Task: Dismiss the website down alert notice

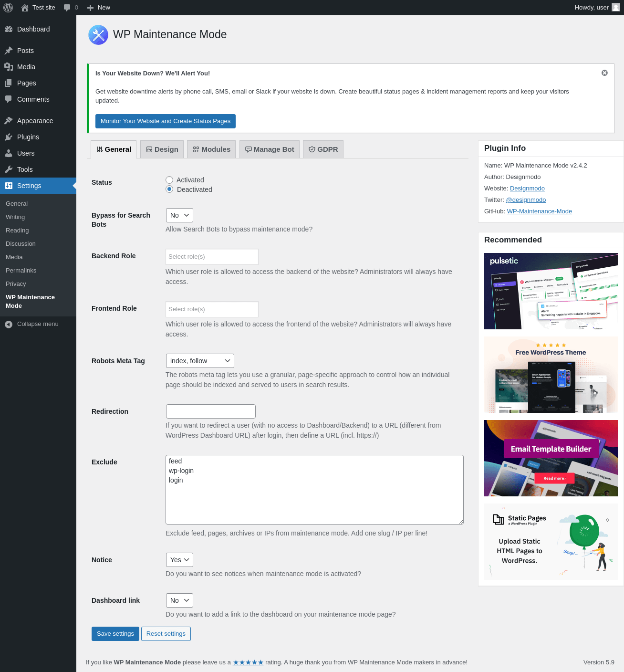Action: [604, 73]
